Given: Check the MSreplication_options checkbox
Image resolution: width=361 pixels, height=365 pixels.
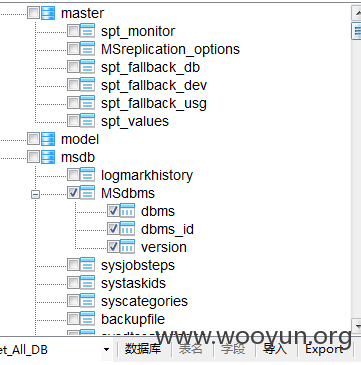Looking at the screenshot, I should point(73,49).
